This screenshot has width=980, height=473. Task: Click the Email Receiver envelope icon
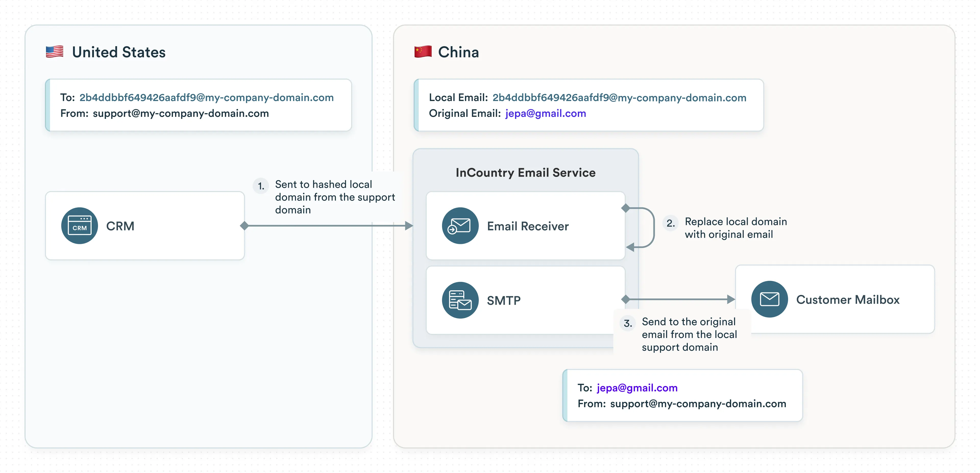pos(460,226)
